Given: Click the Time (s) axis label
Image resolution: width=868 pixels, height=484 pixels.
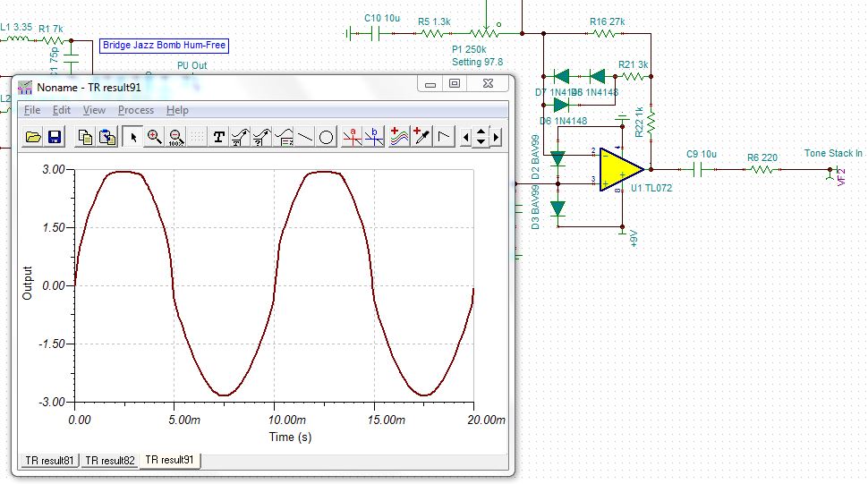Looking at the screenshot, I should (290, 437).
